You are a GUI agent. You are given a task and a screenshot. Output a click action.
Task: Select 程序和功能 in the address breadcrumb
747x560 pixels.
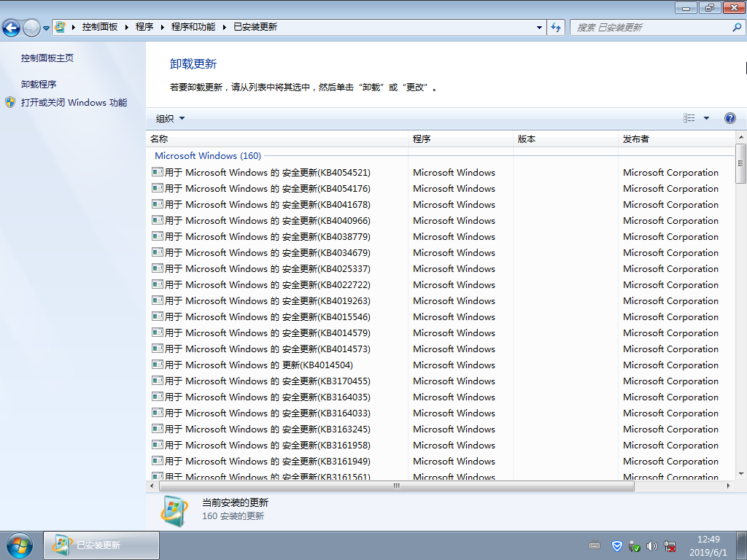[193, 27]
